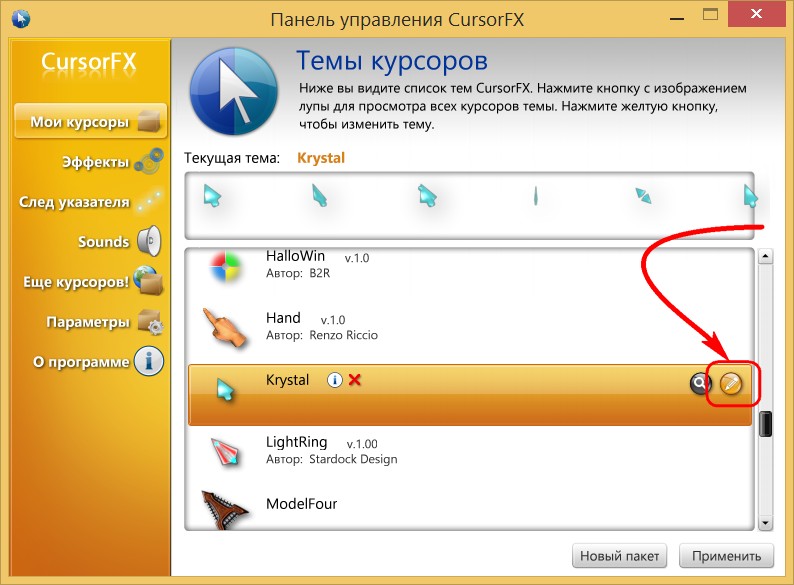Click the theme list scroll up arrow
The width and height of the screenshot is (794, 585).
(765, 256)
